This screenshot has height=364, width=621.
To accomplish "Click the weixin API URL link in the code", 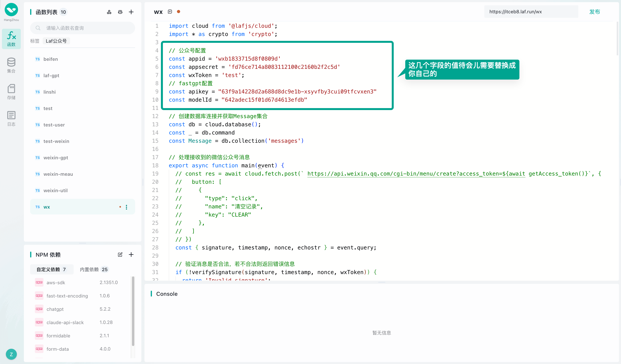I will point(416,174).
